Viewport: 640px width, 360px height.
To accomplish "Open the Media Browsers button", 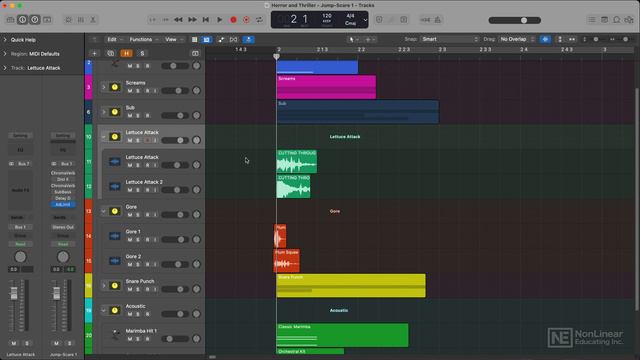I will pyautogui.click(x=629, y=20).
